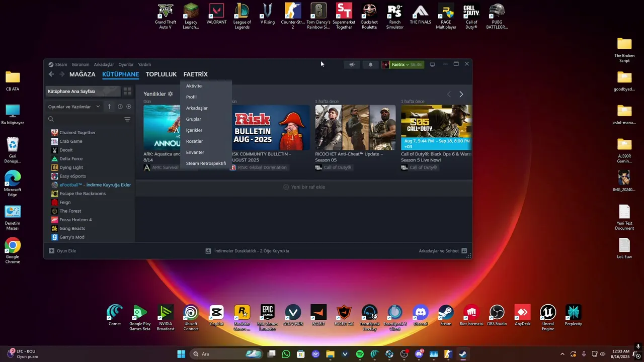The image size is (644, 362).
Task: Select Rozetler from the dropdown menu
Action: [206, 141]
